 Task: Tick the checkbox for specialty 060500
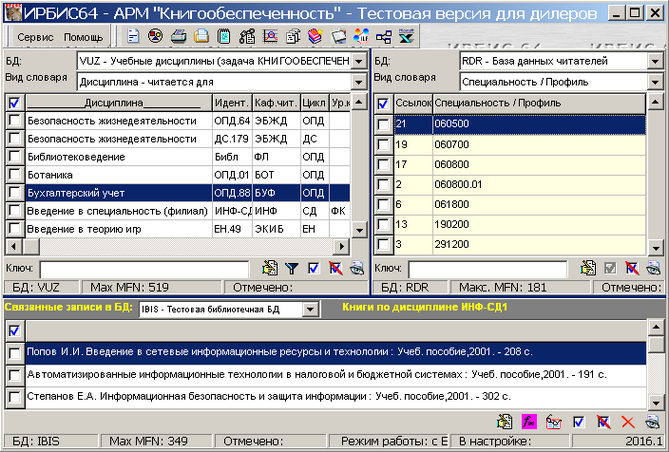pyautogui.click(x=383, y=124)
